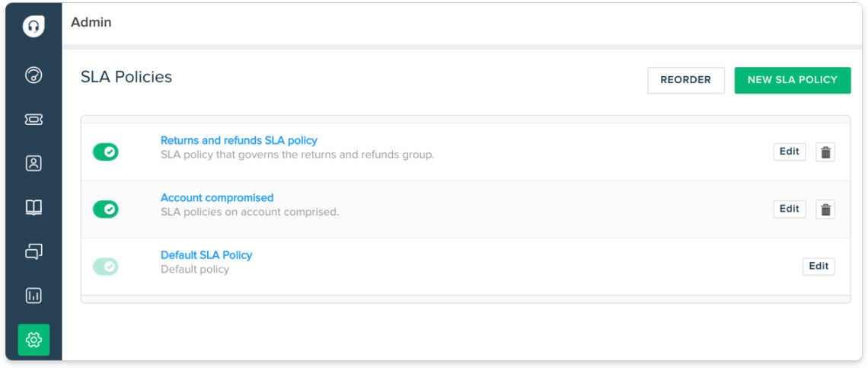Screen dimensions: 868x368
Task: Open the Reports chart icon
Action: [x=34, y=296]
